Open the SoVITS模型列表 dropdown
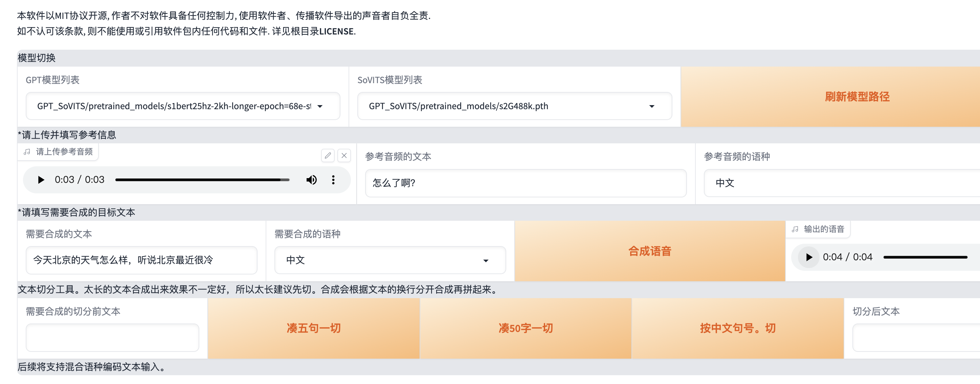 [x=514, y=106]
